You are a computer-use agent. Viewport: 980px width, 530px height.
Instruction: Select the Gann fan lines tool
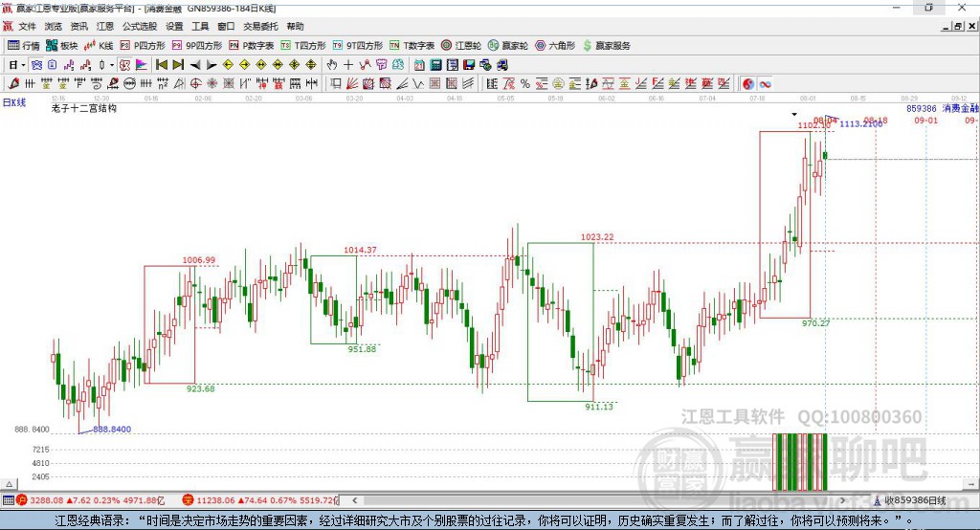352,84
